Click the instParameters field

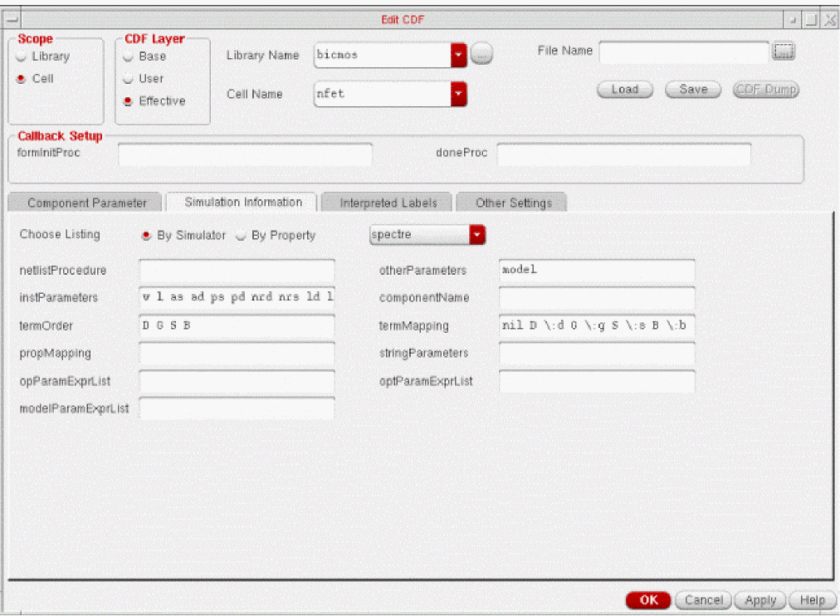coord(237,298)
